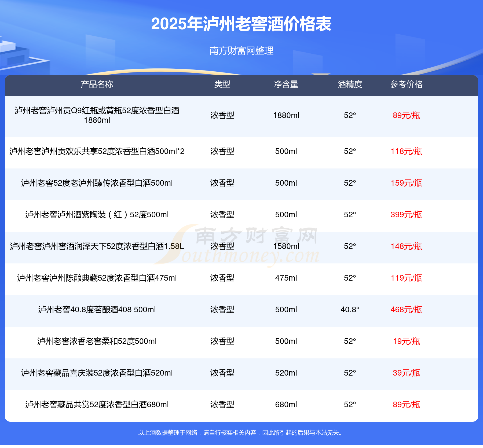Click 500ml in the 老泸州臻传 row
The width and height of the screenshot is (483, 448).
(x=286, y=183)
